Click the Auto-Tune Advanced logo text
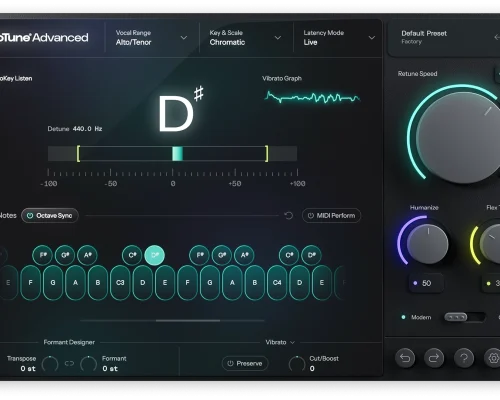The width and height of the screenshot is (500, 400). point(44,37)
